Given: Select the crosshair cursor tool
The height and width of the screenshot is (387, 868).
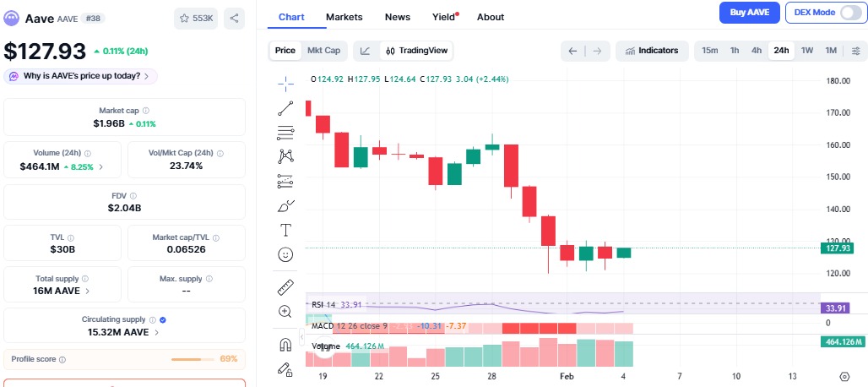Looking at the screenshot, I should point(285,82).
